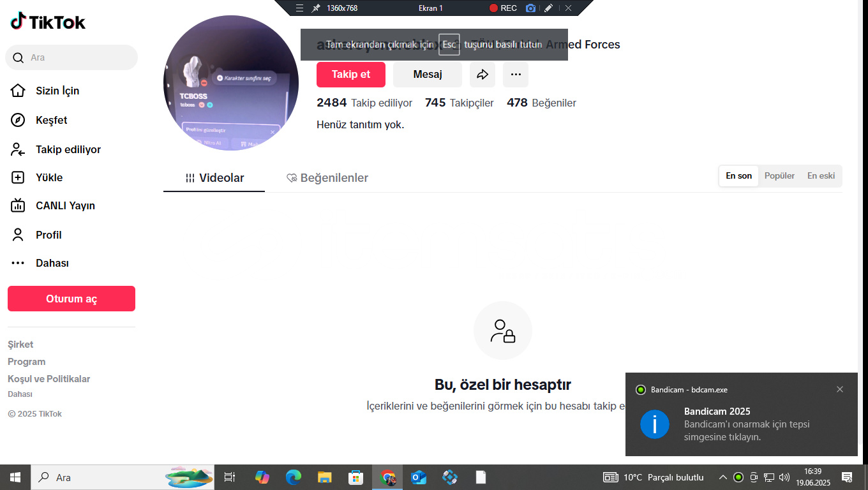This screenshot has width=868, height=490.
Task: Click the Bandicam 2025 notification body
Action: coord(742,415)
